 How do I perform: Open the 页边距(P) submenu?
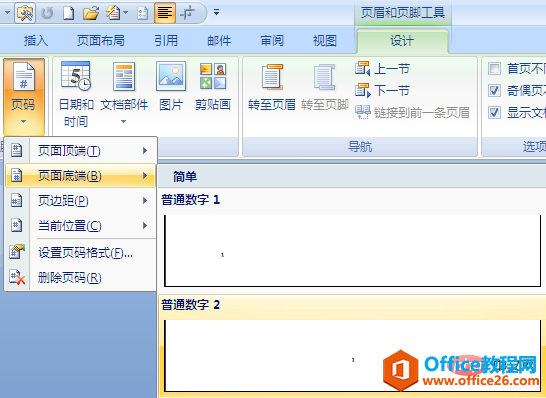tap(80, 201)
